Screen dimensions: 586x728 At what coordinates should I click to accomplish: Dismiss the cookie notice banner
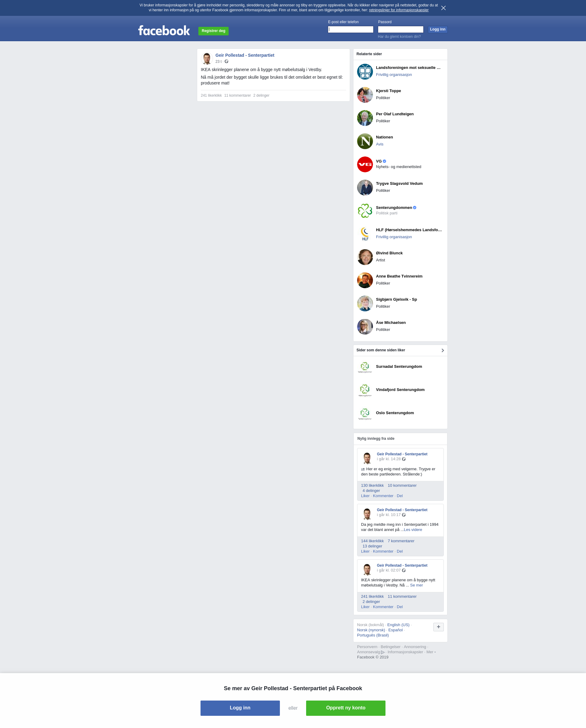(443, 8)
